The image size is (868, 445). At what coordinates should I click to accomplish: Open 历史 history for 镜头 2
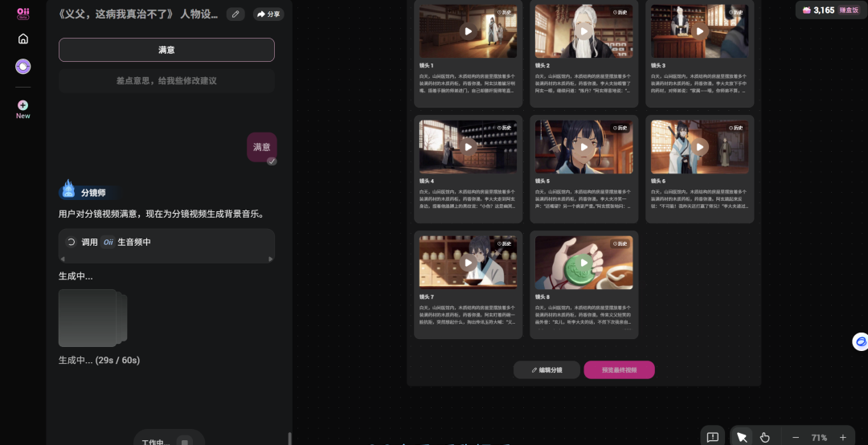click(x=620, y=12)
